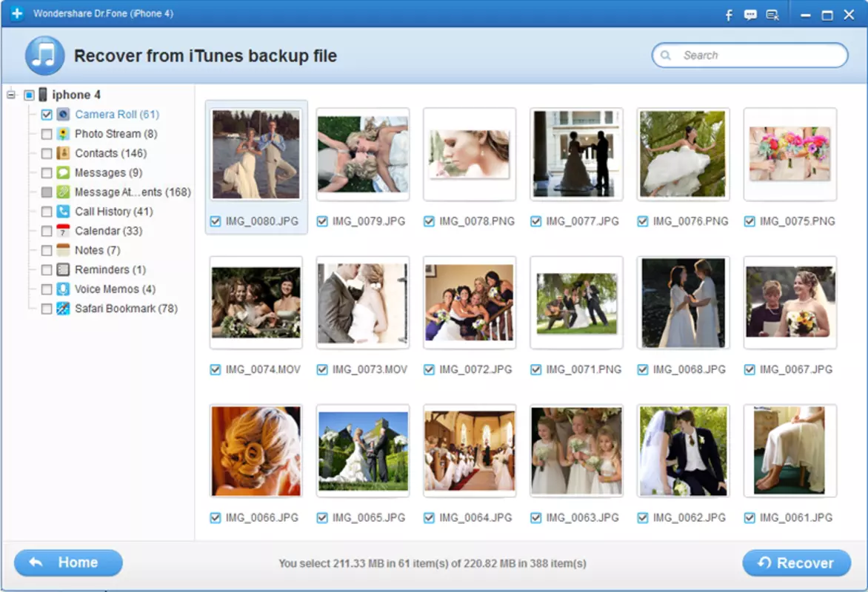
Task: Click the Notes icon
Action: pyautogui.click(x=64, y=250)
